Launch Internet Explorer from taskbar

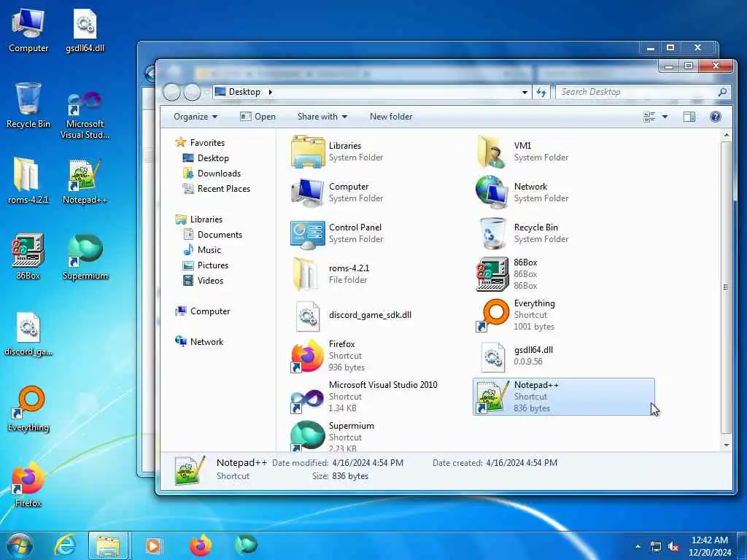coord(65,545)
